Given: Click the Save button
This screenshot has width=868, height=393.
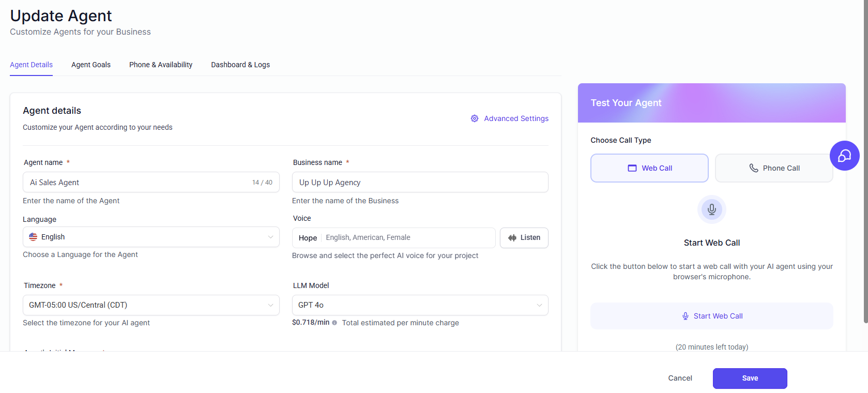Looking at the screenshot, I should pos(750,379).
